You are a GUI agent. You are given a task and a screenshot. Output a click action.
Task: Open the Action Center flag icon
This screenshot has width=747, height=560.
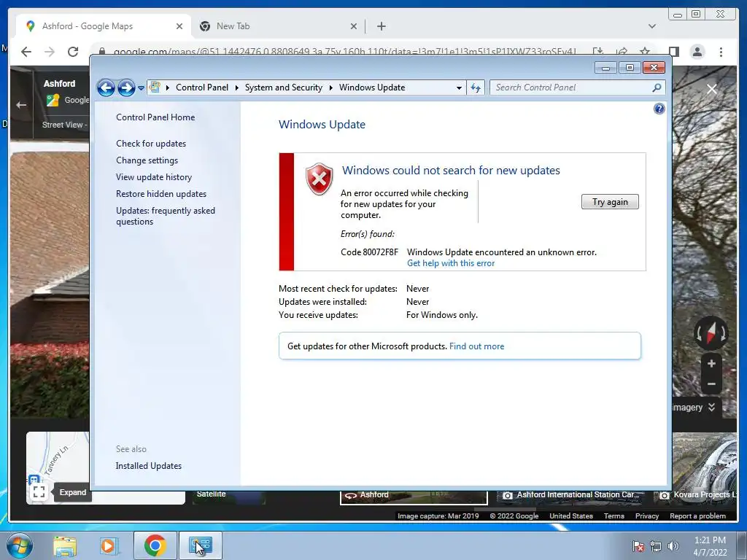click(638, 546)
